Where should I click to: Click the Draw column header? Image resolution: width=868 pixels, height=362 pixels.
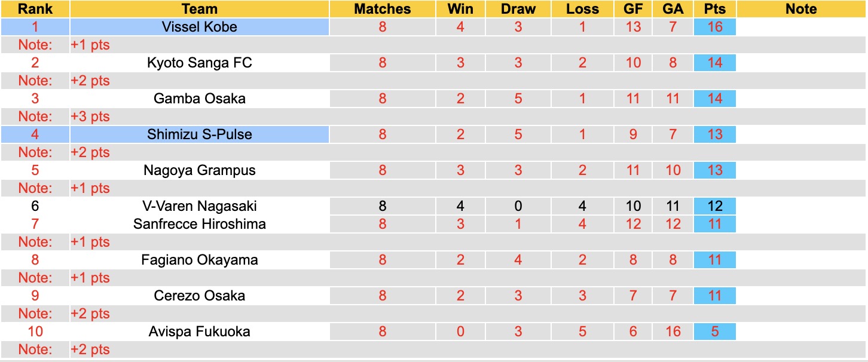518,9
